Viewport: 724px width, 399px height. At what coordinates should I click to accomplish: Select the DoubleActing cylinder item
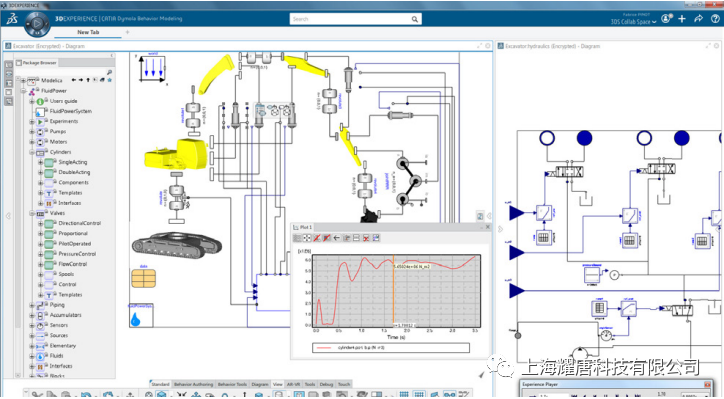[74, 172]
